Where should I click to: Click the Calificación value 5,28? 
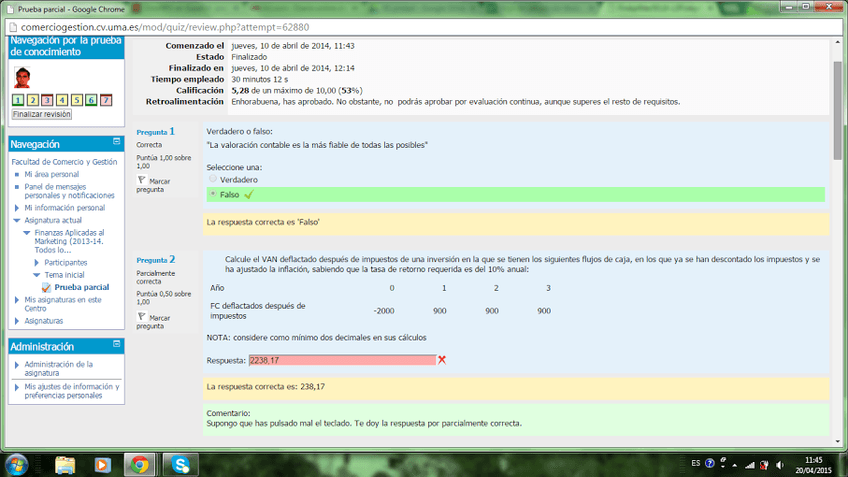(x=240, y=90)
